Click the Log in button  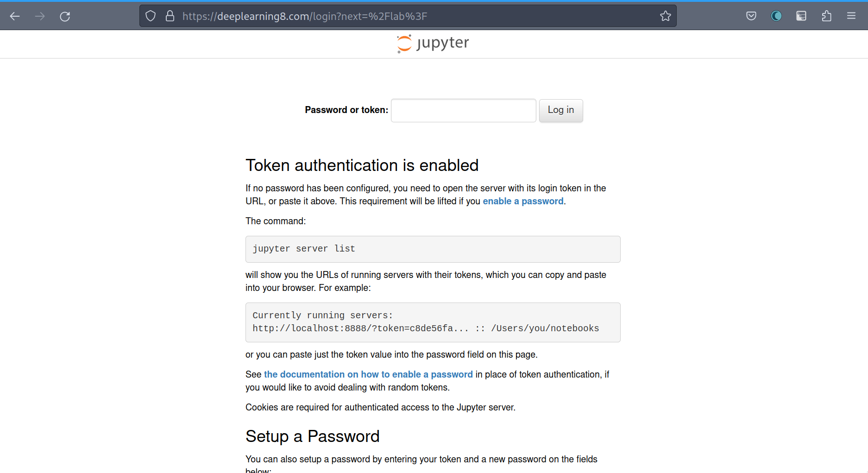coord(561,110)
